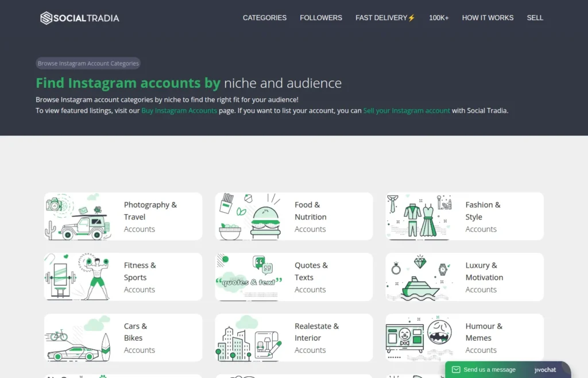The height and width of the screenshot is (378, 588).
Task: Click the Realestate & Interior buildings illustration
Action: coord(249,338)
